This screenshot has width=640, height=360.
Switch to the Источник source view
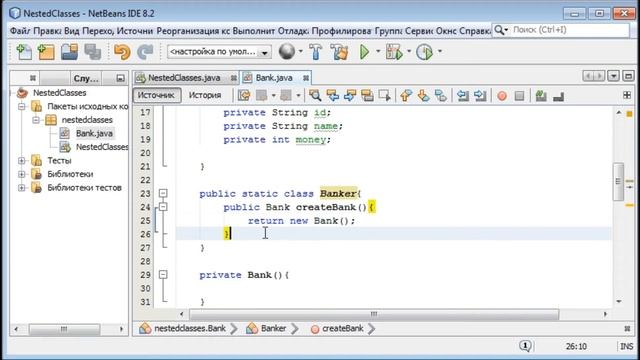coord(157,95)
